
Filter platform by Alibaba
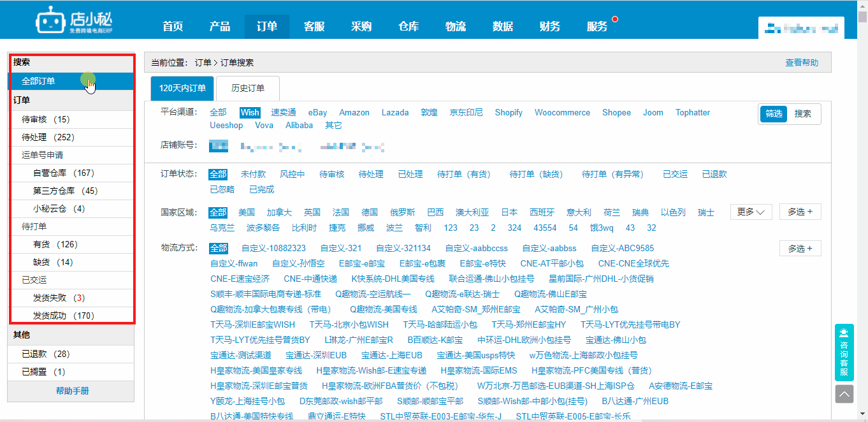[299, 125]
